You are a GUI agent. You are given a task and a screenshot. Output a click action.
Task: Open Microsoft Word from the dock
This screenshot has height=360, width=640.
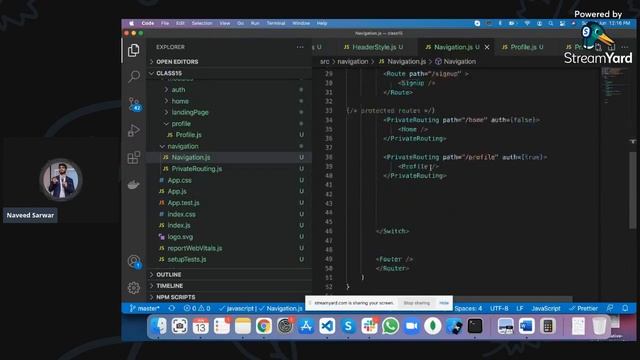point(527,326)
